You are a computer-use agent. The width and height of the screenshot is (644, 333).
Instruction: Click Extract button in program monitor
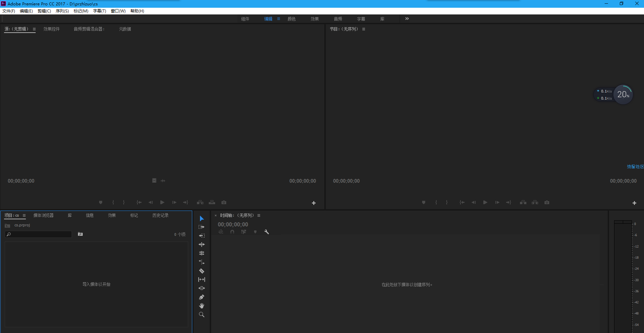coord(535,202)
